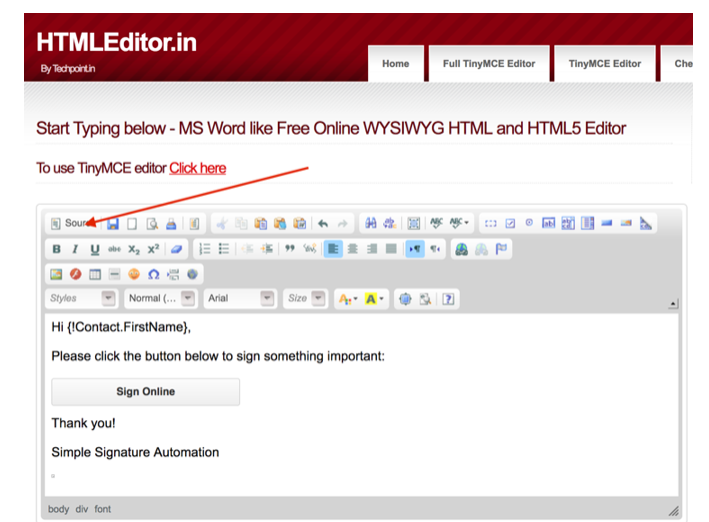Insert a text field form element
This screenshot has height=522, width=709.
(x=548, y=223)
